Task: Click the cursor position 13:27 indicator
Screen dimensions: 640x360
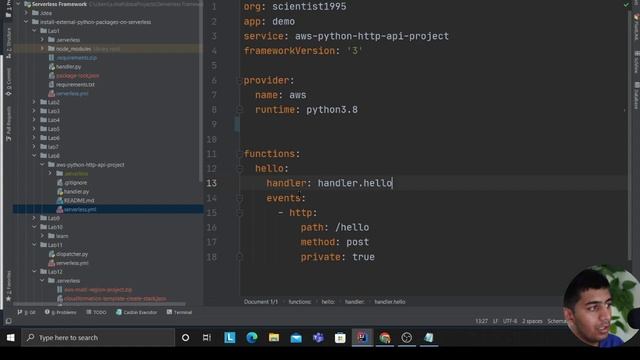Action: click(481, 321)
